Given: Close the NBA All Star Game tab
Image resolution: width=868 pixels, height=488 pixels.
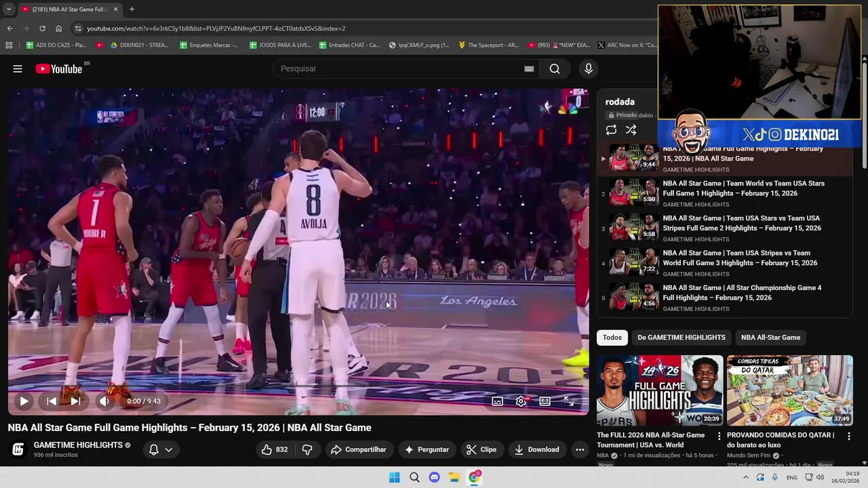Looking at the screenshot, I should coord(115,9).
